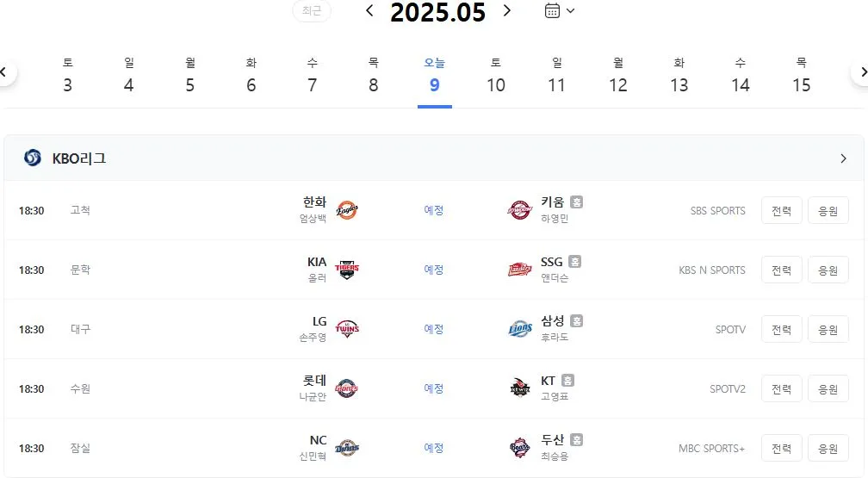Viewport: 868px width, 478px height.
Task: Click the KT Wiz team logo
Action: (x=520, y=388)
